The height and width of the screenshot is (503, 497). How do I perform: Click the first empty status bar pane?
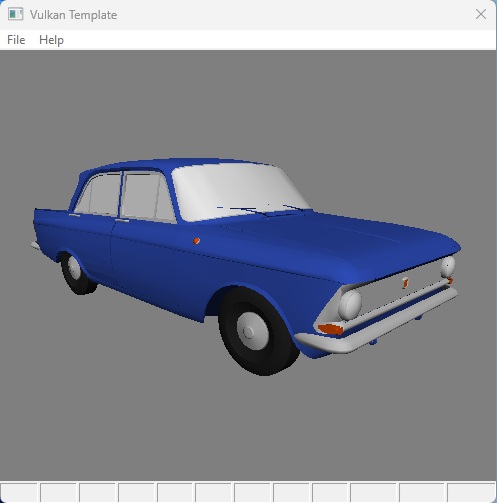(x=19, y=492)
